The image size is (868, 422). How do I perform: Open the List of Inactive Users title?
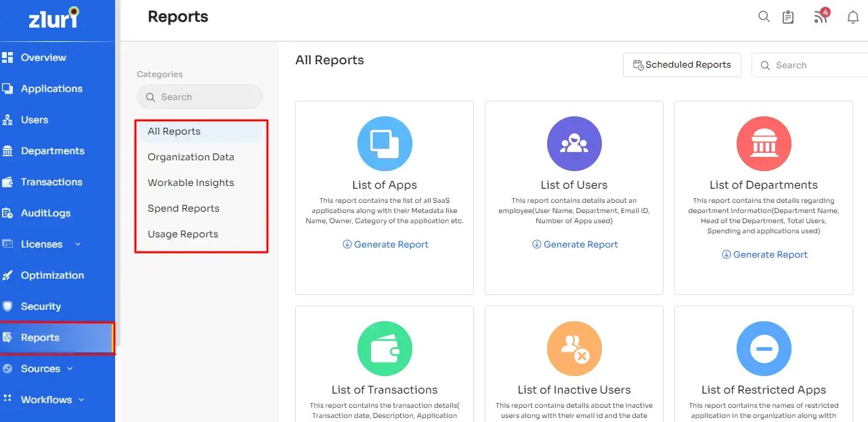(574, 390)
